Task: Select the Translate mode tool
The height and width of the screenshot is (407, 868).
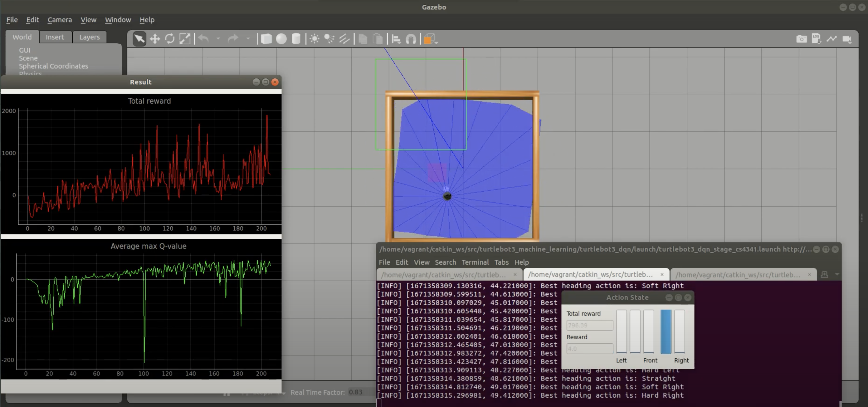Action: 155,39
